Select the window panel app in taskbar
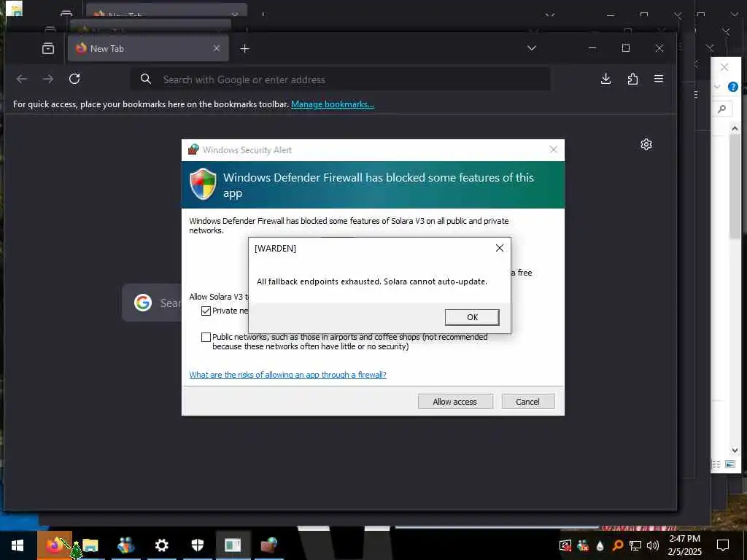 pyautogui.click(x=233, y=545)
